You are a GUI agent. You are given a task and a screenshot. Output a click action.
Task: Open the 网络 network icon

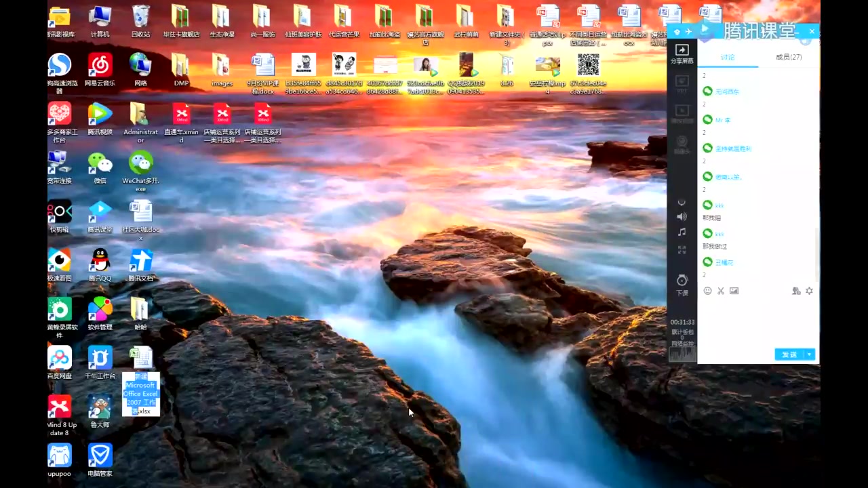(140, 70)
